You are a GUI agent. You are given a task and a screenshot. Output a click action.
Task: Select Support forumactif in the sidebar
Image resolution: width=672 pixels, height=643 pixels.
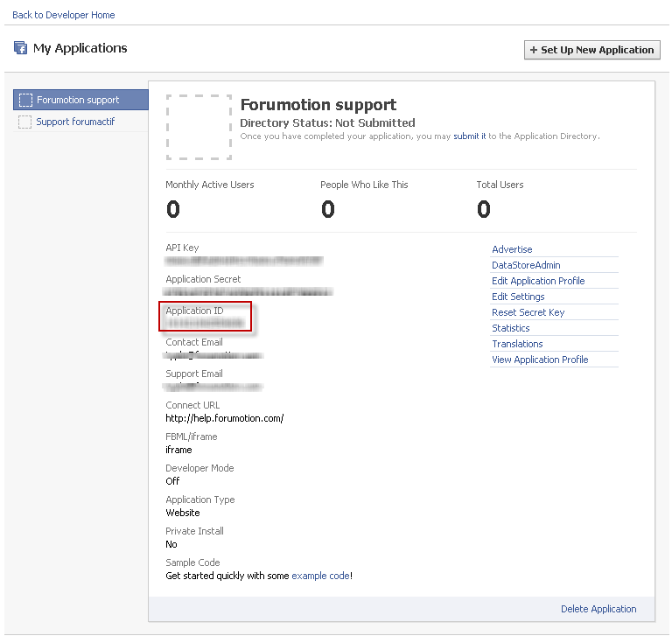click(x=75, y=122)
